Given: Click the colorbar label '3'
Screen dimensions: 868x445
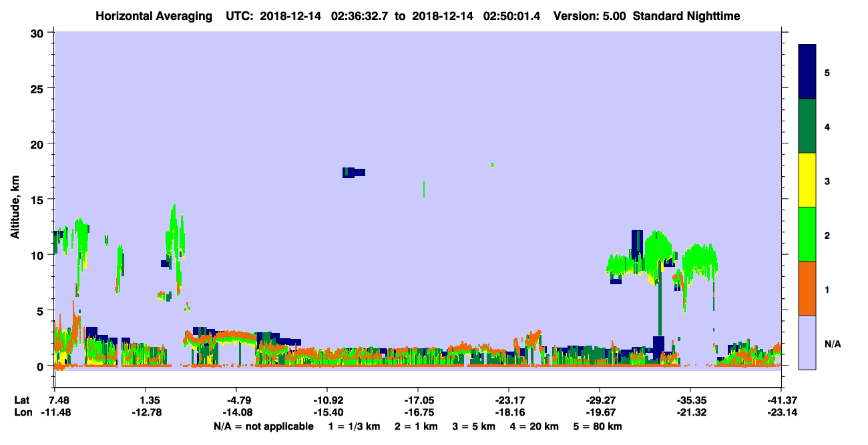Looking at the screenshot, I should click(827, 181).
